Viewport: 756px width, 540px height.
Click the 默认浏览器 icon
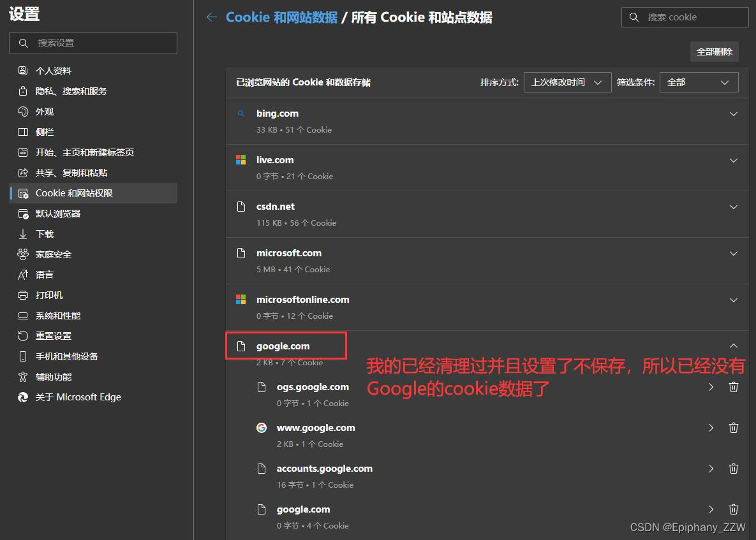[23, 214]
